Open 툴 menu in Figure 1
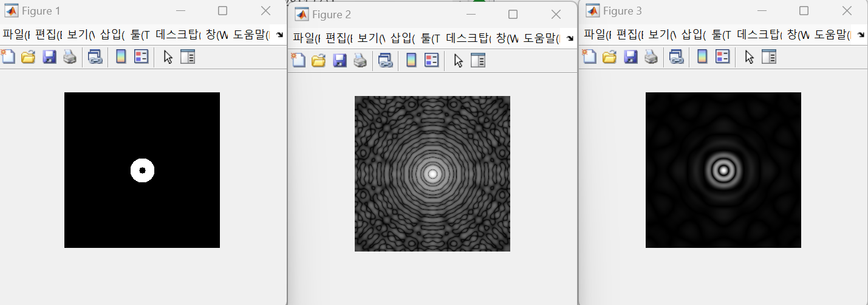Image resolution: width=868 pixels, height=305 pixels. click(140, 35)
